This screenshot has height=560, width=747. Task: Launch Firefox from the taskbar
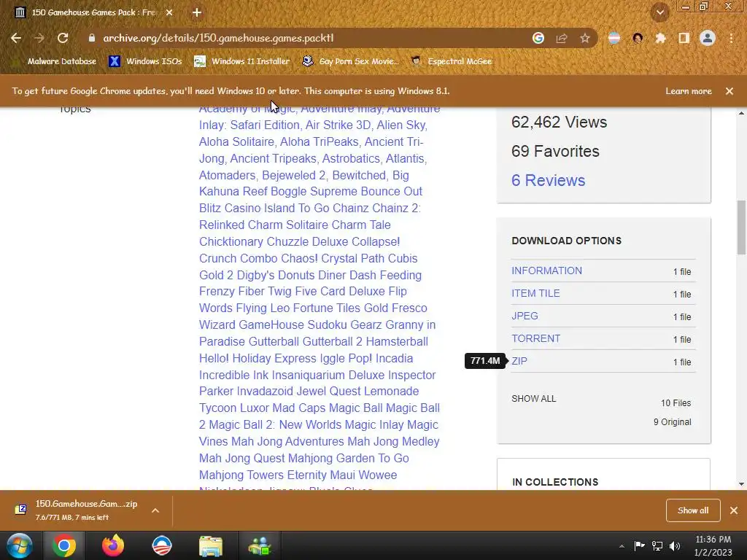coord(113,545)
